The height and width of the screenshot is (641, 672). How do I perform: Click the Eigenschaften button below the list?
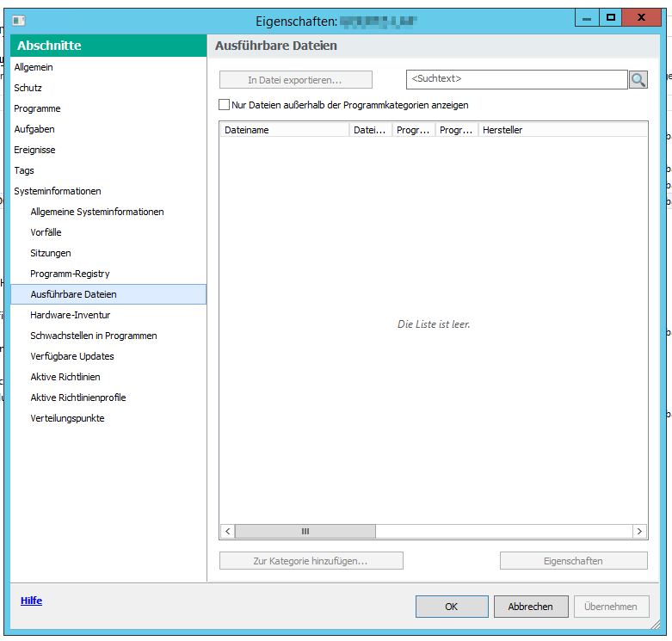[x=573, y=560]
